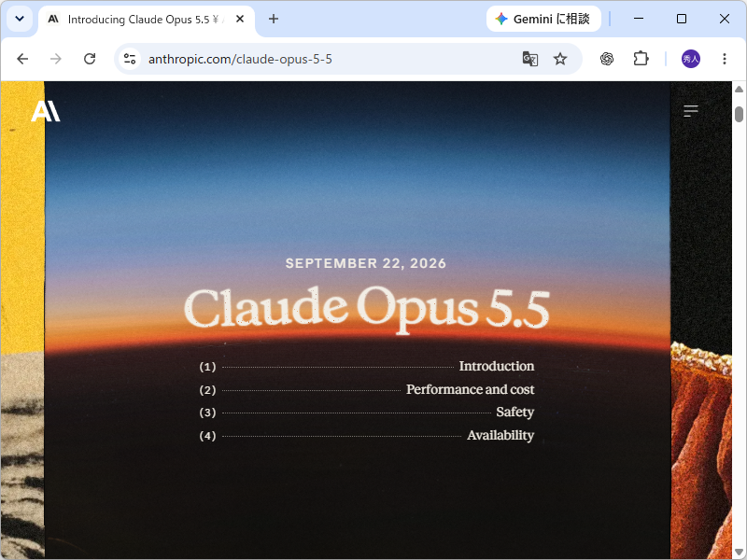The image size is (747, 560).
Task: Minimize the browser window
Action: point(639,19)
